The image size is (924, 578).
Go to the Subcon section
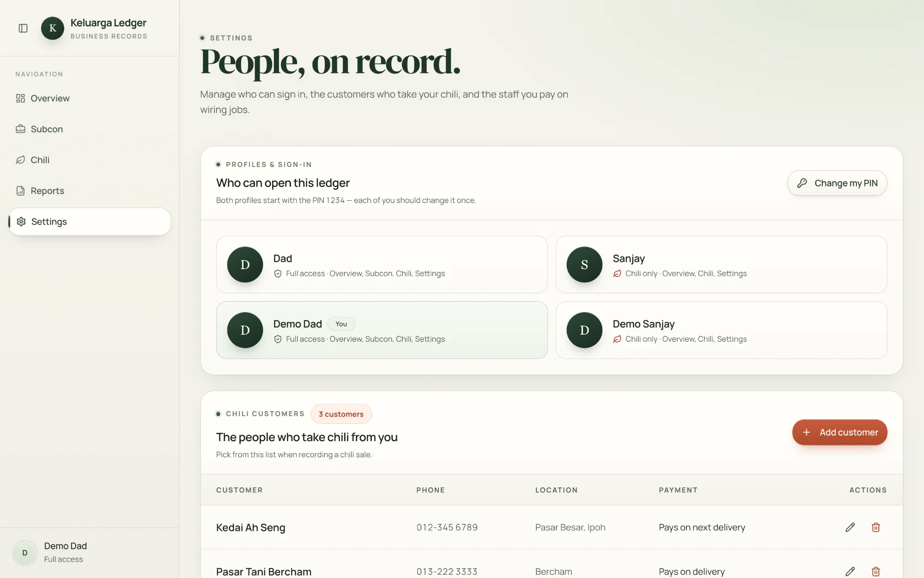tap(90, 129)
